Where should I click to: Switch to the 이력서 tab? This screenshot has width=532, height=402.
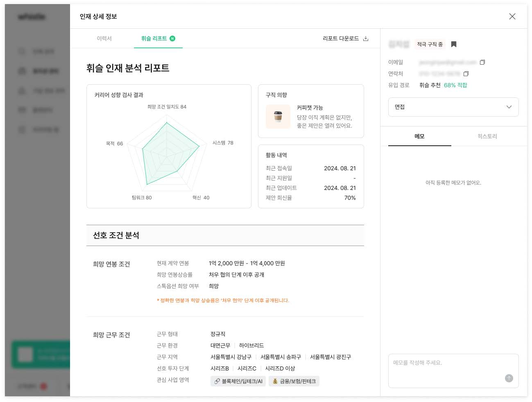coord(104,38)
